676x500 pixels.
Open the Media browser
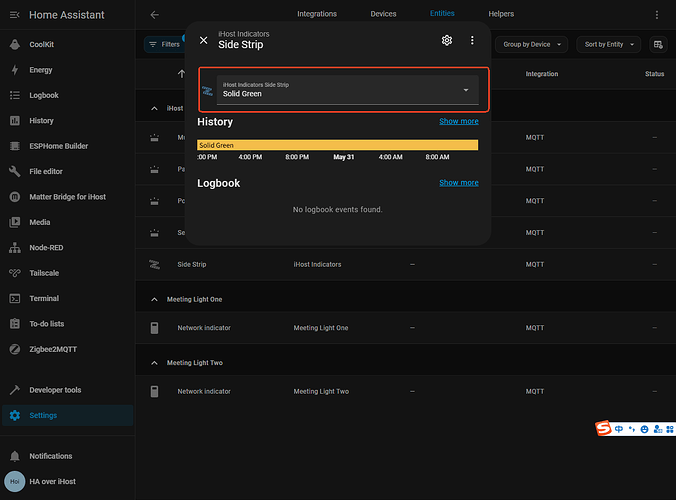[x=68, y=222]
